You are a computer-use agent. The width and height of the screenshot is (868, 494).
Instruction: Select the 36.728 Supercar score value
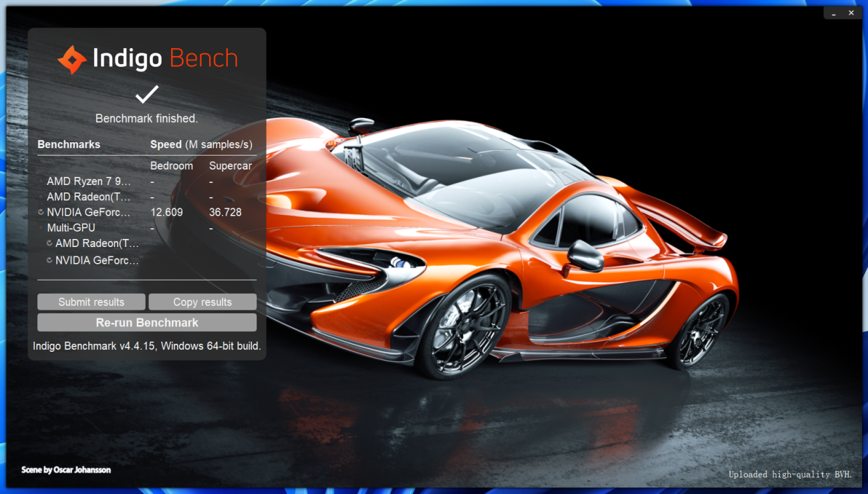pyautogui.click(x=225, y=212)
